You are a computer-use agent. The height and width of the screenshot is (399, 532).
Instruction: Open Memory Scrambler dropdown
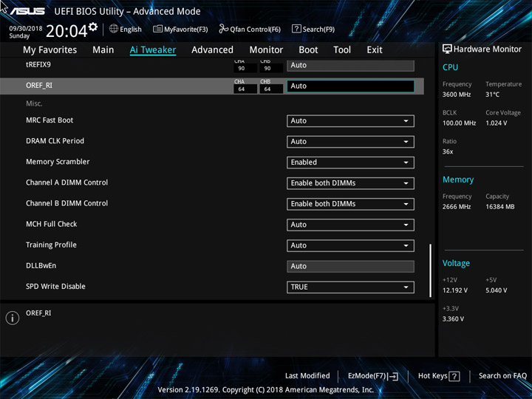(350, 162)
